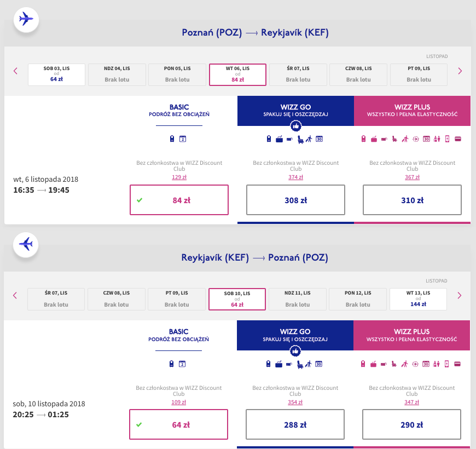Pick SOB 03 LIS outbound date tab
Viewport: 476px width, 449px height.
point(57,75)
